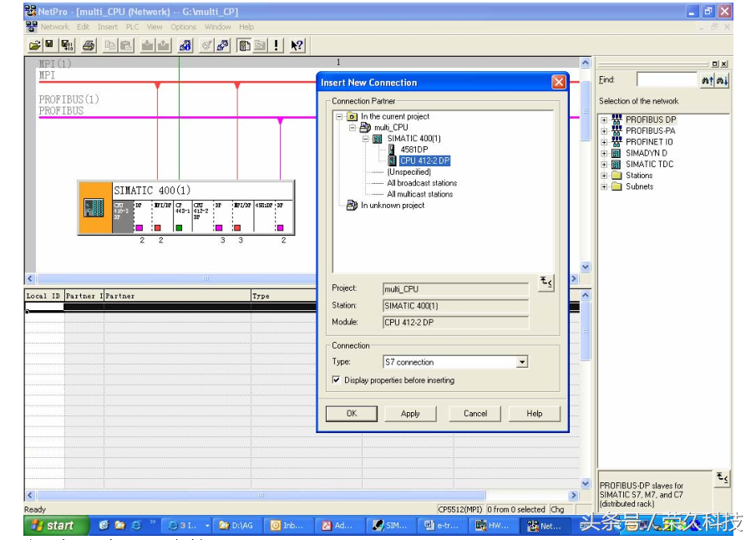The height and width of the screenshot is (540, 756).
Task: Click into the Find text field
Action: coord(666,80)
